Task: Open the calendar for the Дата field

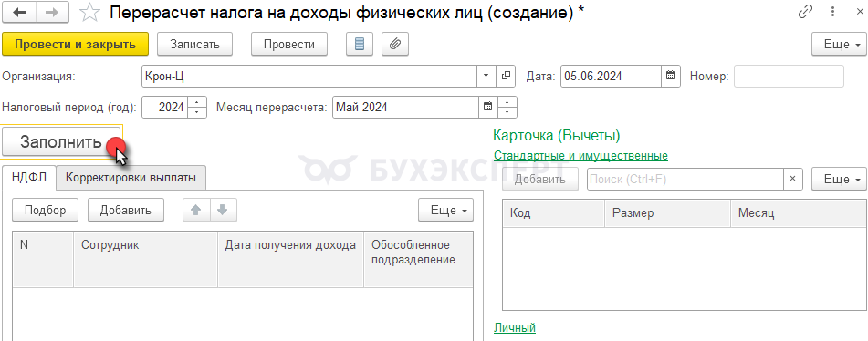Action: (670, 77)
